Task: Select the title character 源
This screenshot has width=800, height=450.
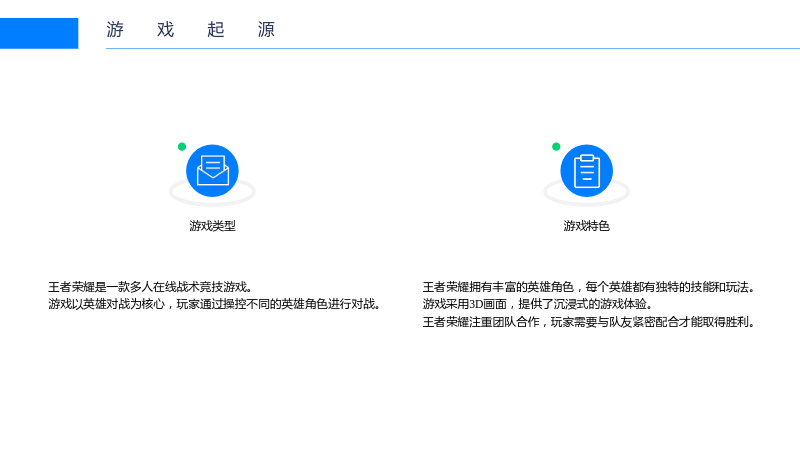Action: point(266,30)
